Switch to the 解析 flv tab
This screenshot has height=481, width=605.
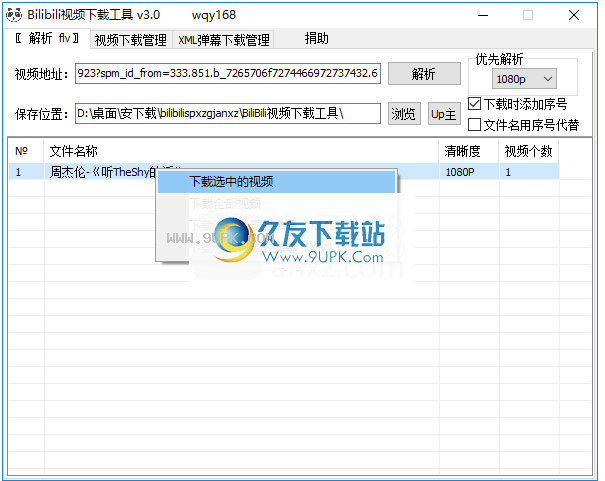[x=47, y=38]
